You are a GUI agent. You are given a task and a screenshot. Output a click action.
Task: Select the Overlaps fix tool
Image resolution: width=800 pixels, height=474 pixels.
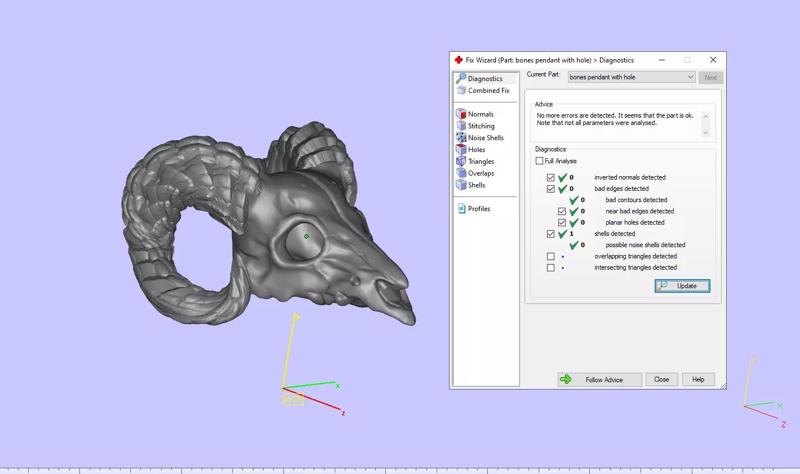(481, 173)
